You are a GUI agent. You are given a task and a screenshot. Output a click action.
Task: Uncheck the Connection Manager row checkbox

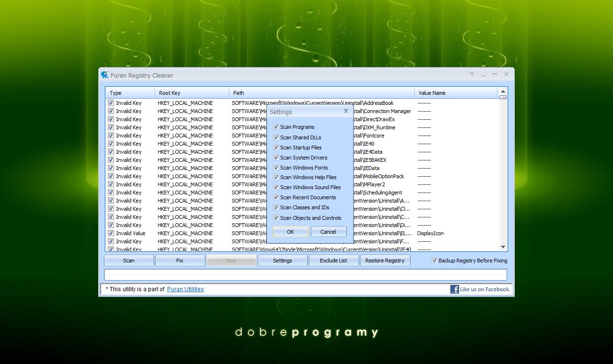coord(111,111)
